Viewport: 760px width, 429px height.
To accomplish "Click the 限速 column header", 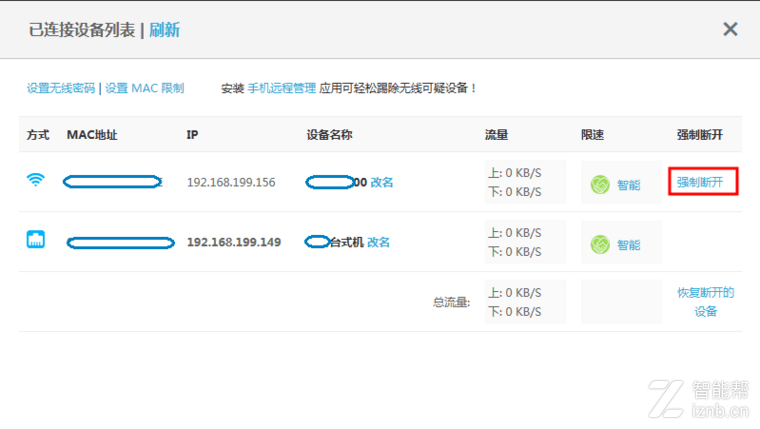I will pyautogui.click(x=592, y=135).
